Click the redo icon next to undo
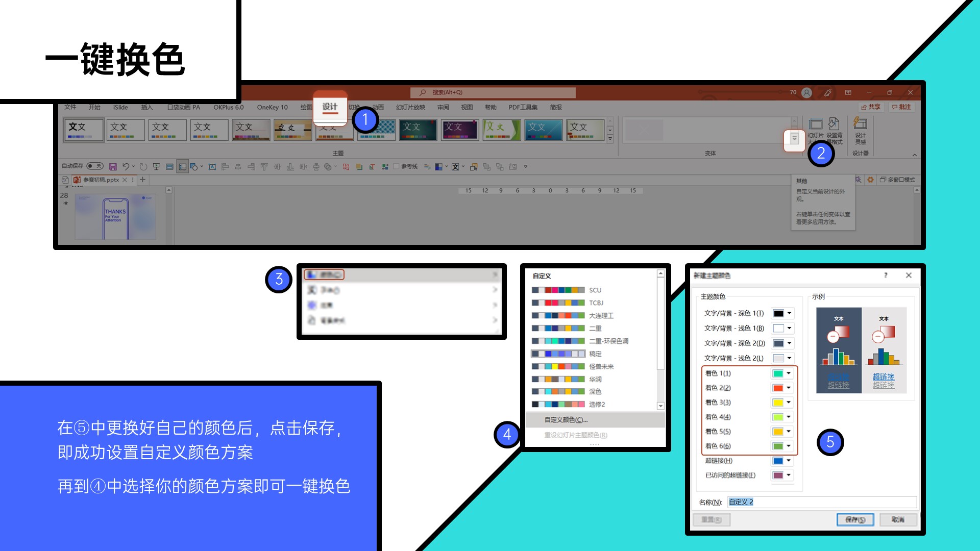 (x=143, y=167)
